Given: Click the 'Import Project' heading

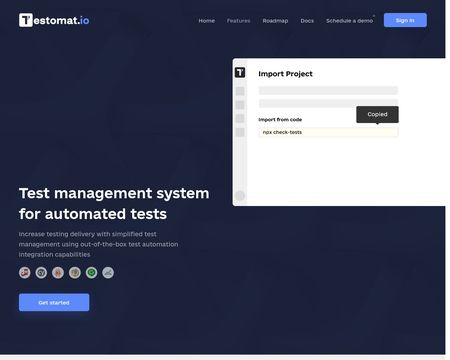Looking at the screenshot, I should point(285,74).
